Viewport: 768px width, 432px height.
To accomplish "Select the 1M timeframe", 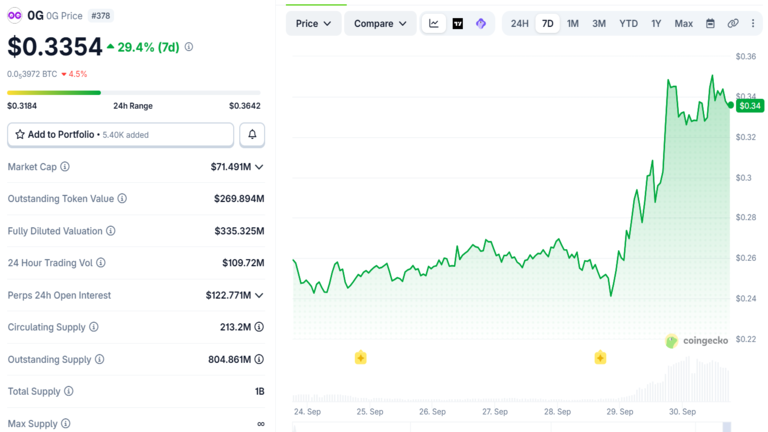I will [x=573, y=24].
